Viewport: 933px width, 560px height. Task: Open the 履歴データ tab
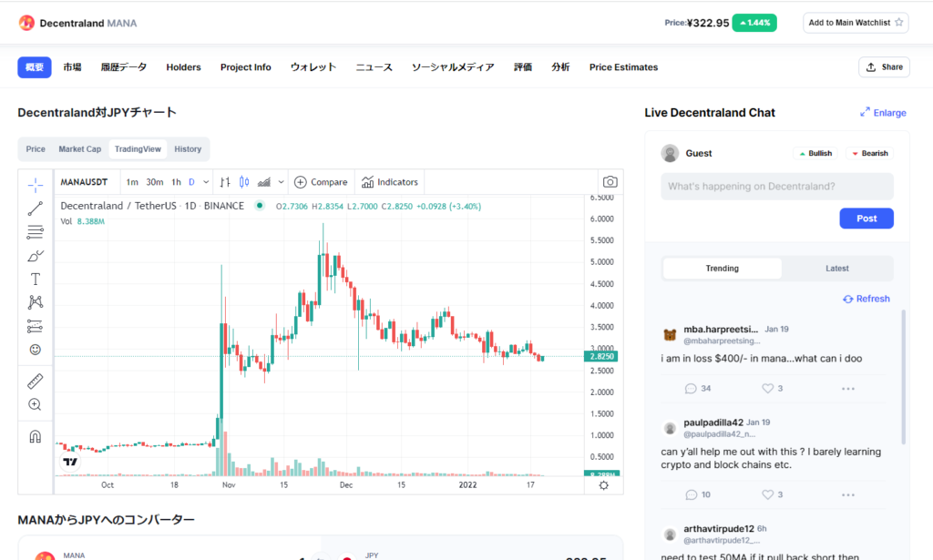pyautogui.click(x=124, y=67)
